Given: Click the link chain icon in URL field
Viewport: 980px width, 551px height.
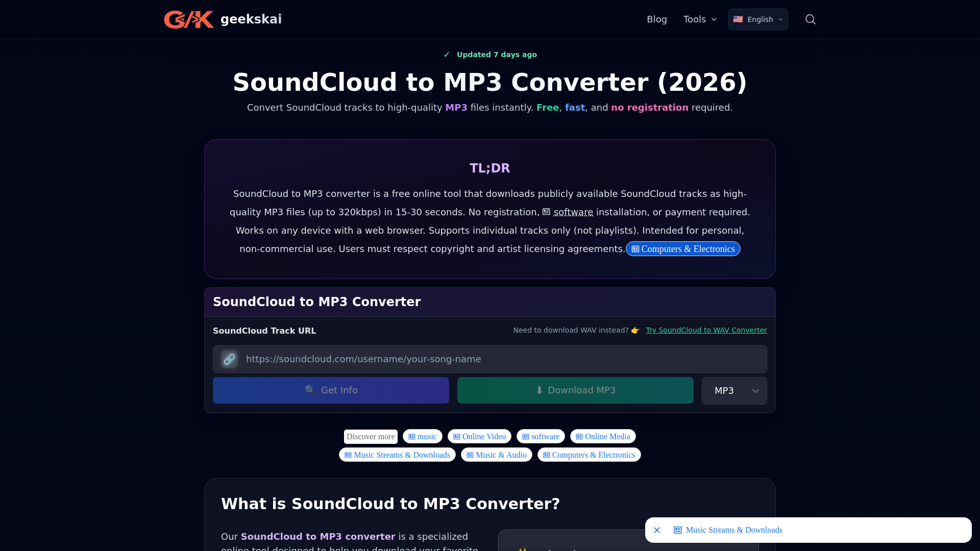Looking at the screenshot, I should point(229,359).
